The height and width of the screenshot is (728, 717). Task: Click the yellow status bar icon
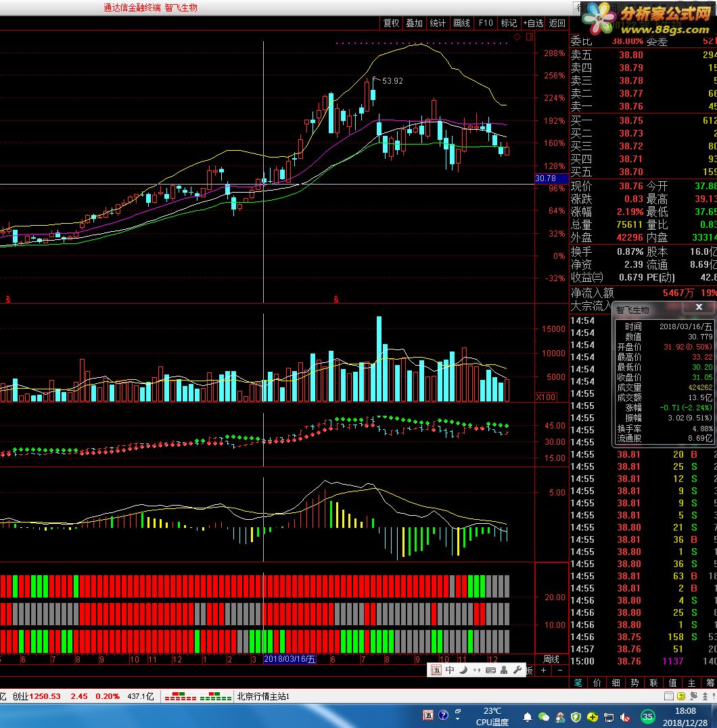(680, 696)
